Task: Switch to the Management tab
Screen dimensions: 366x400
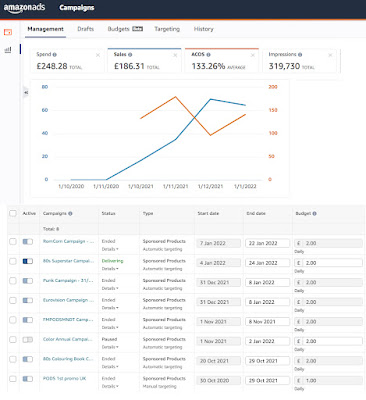Action: pyautogui.click(x=45, y=29)
